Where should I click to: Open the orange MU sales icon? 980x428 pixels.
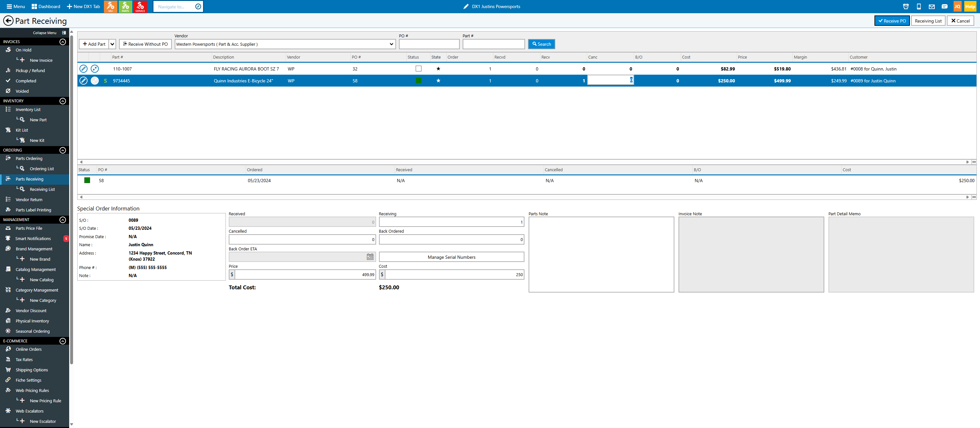[x=110, y=6]
